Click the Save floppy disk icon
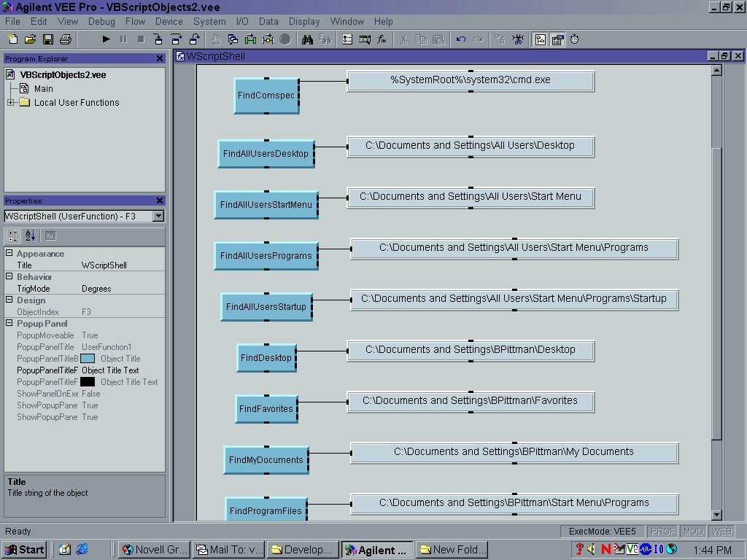The width and height of the screenshot is (747, 560). [x=48, y=39]
